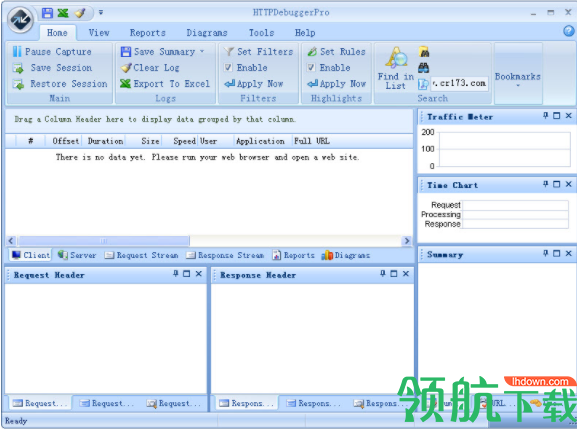Click the lower binoculars search icon

[424, 68]
